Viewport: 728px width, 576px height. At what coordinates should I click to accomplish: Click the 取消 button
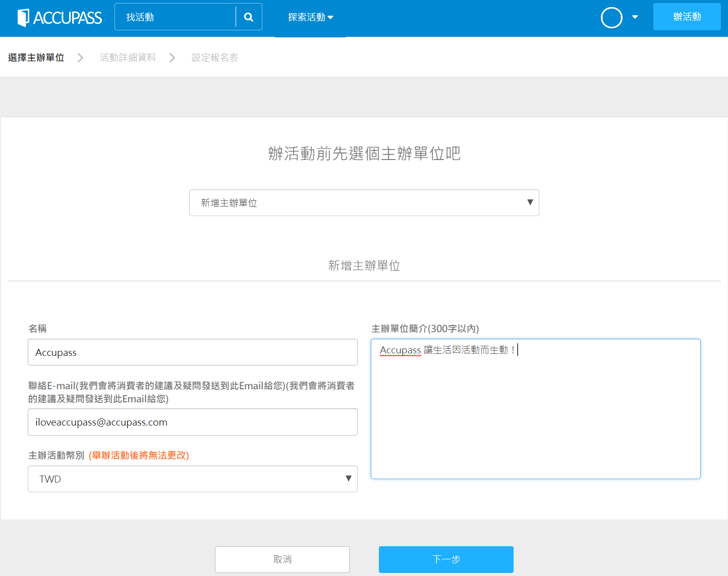coord(282,559)
